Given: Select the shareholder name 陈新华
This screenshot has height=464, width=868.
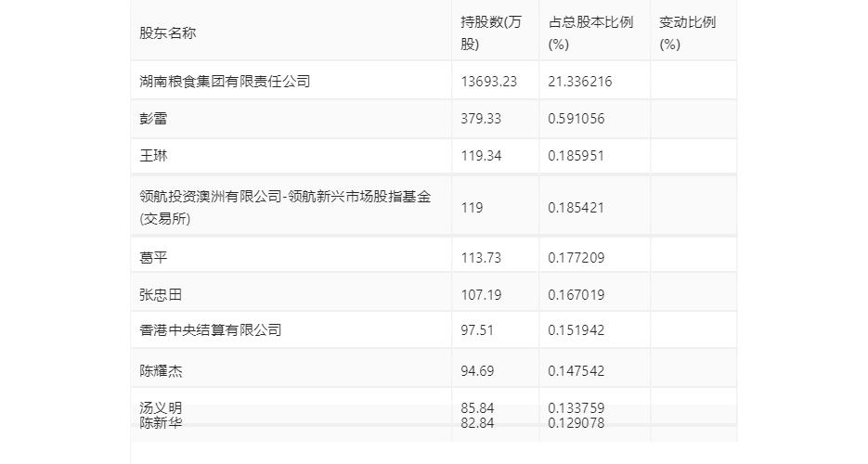Looking at the screenshot, I should pyautogui.click(x=161, y=423).
